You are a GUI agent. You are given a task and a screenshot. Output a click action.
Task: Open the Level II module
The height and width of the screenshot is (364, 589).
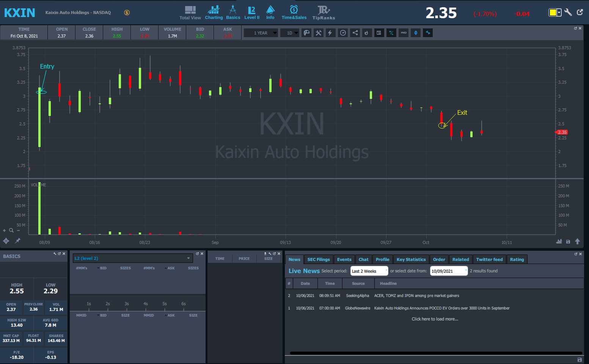click(252, 12)
